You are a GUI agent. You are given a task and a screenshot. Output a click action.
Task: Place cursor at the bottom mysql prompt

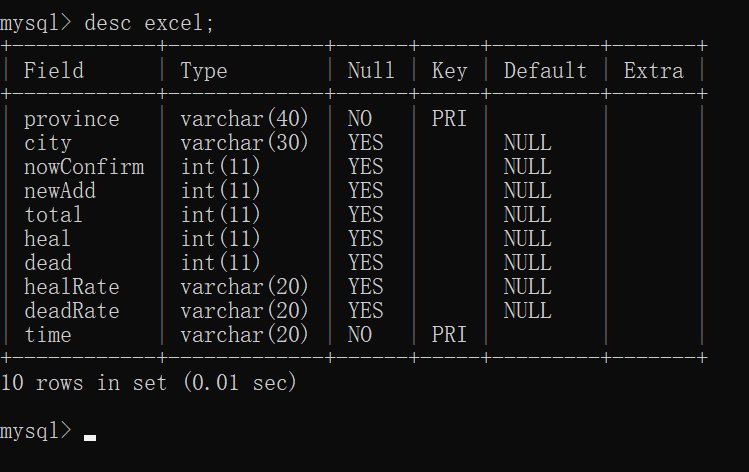[90, 431]
